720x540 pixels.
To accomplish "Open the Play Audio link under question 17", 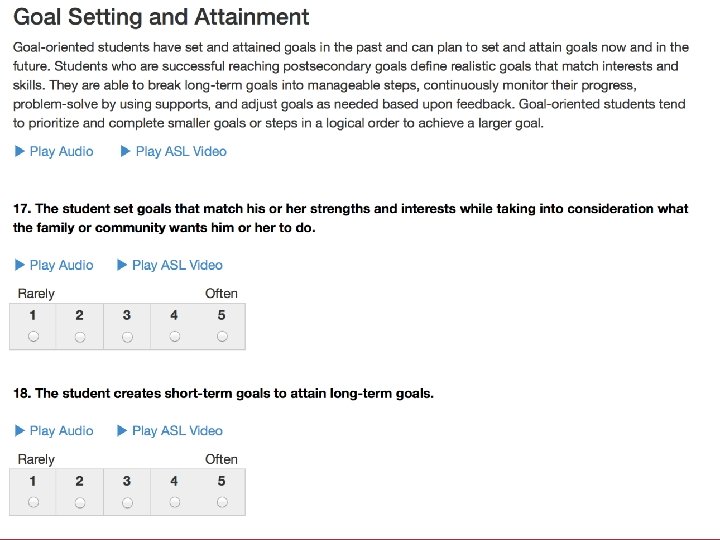I will [54, 265].
